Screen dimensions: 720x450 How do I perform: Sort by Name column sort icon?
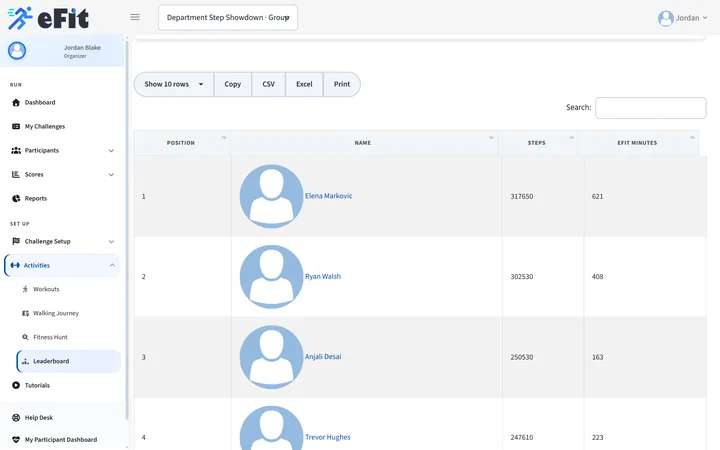click(x=491, y=137)
